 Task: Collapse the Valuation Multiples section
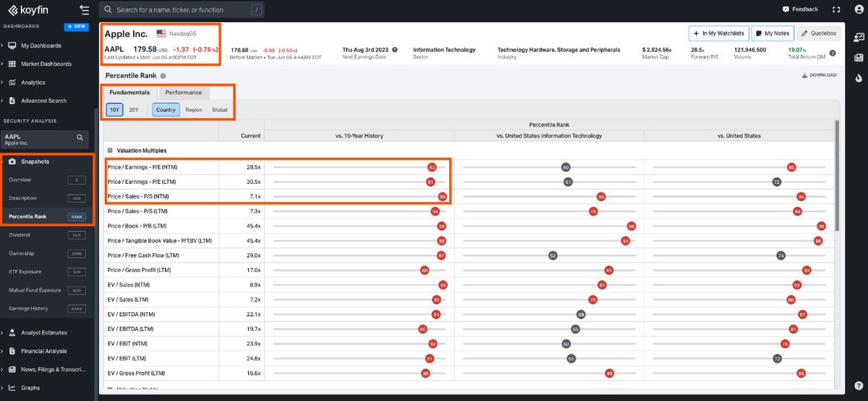[x=111, y=151]
